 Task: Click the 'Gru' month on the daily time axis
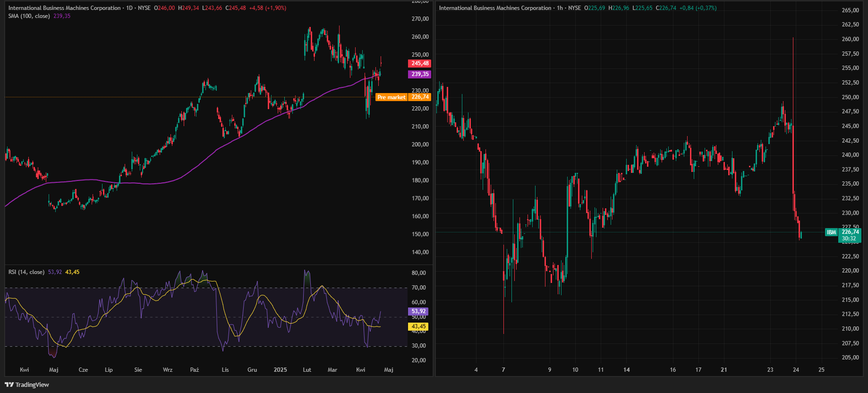252,370
